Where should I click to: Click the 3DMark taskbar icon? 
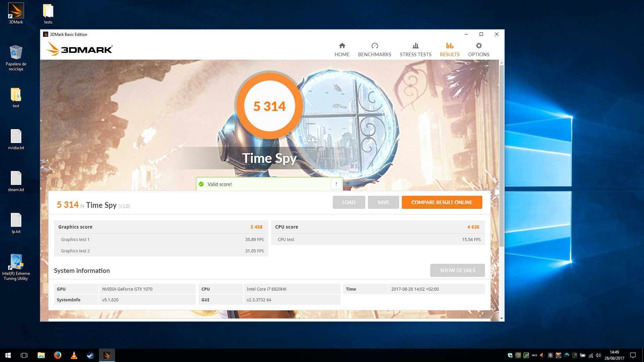107,355
